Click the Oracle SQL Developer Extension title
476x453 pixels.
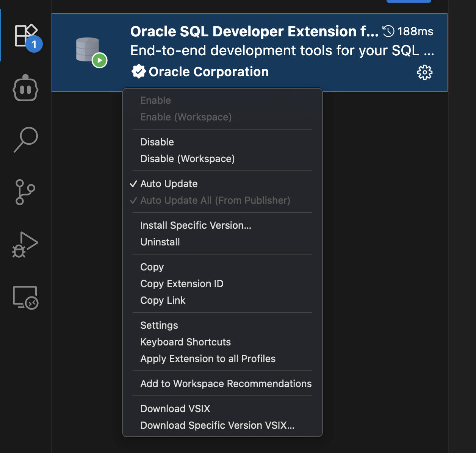[x=254, y=31]
